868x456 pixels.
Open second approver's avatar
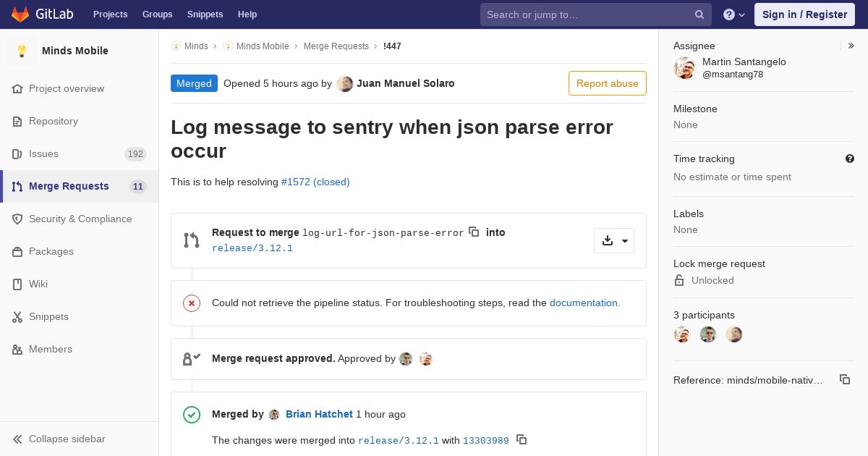click(426, 359)
